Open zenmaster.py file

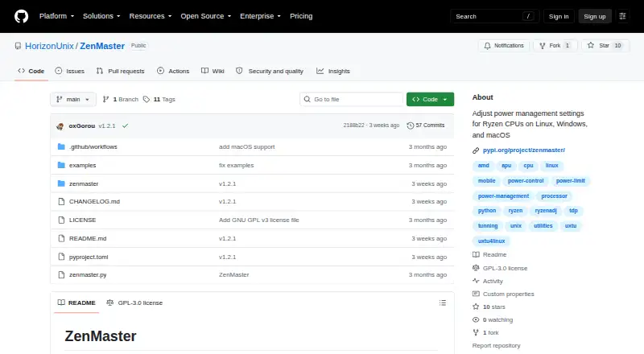point(88,274)
